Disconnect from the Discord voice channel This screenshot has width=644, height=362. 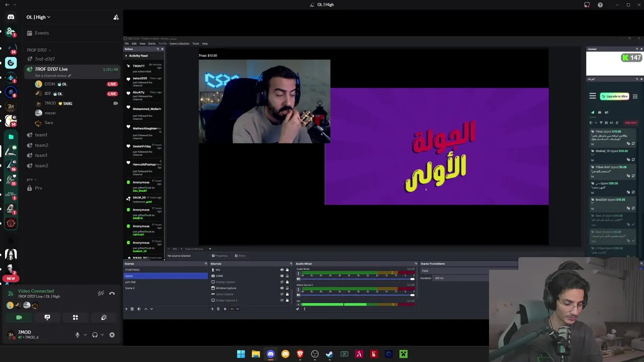112,294
